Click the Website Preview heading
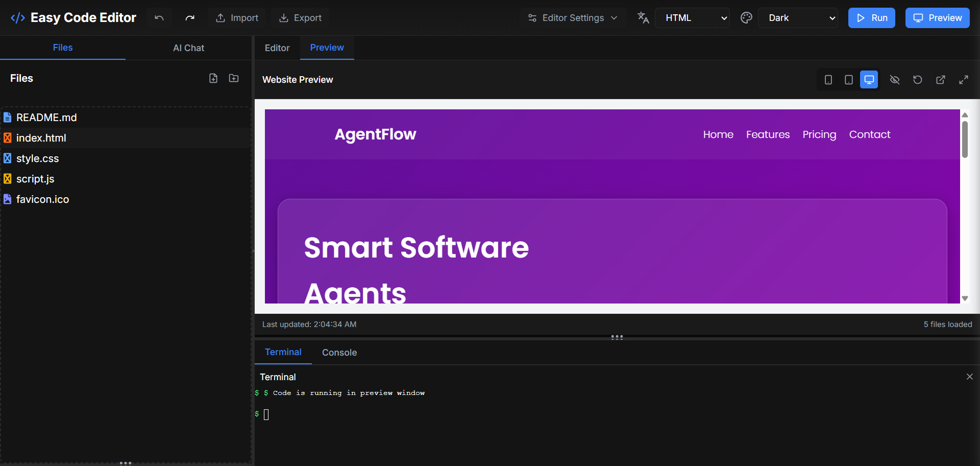 point(298,80)
